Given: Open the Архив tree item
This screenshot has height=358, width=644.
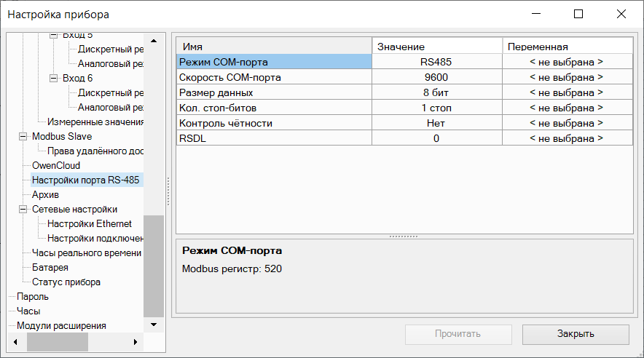Looking at the screenshot, I should click(x=45, y=194).
